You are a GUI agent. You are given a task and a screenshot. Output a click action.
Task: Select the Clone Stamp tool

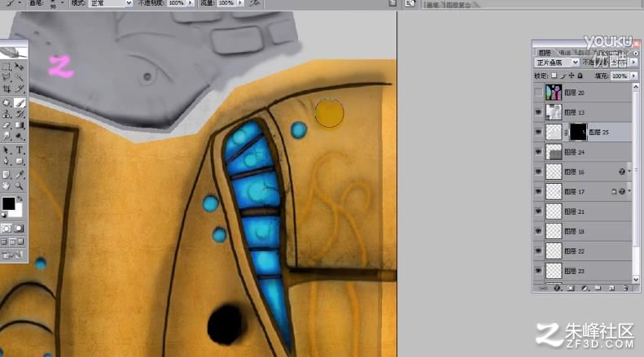click(x=7, y=114)
